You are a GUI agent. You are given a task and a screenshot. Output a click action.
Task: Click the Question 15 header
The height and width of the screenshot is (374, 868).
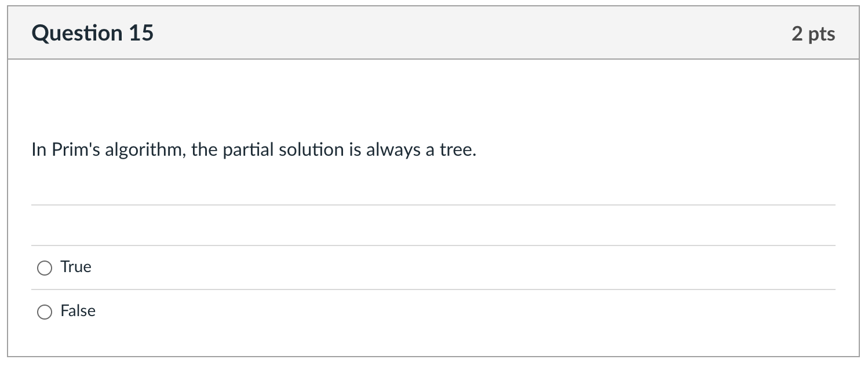(x=93, y=33)
